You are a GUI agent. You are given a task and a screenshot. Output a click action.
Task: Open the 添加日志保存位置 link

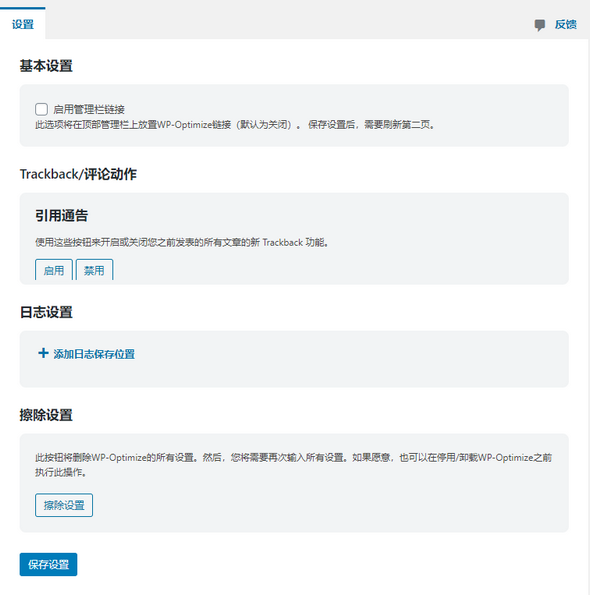94,354
